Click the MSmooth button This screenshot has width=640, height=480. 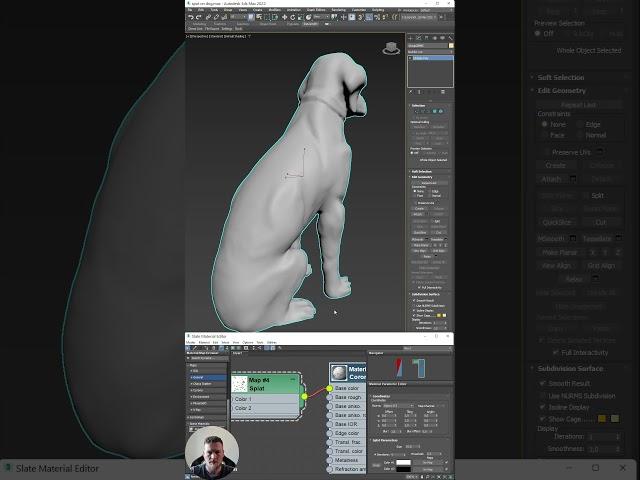[418, 239]
